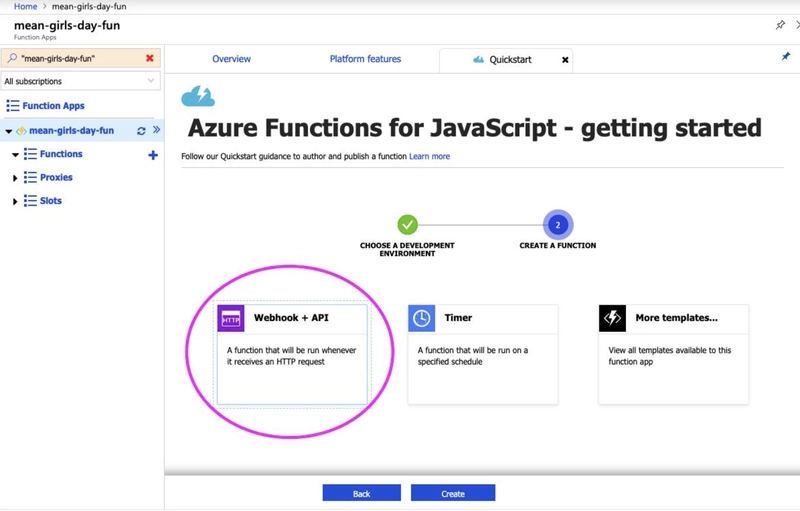Click the Quickstart tab cloud icon
This screenshot has height=511, width=800.
click(x=478, y=60)
